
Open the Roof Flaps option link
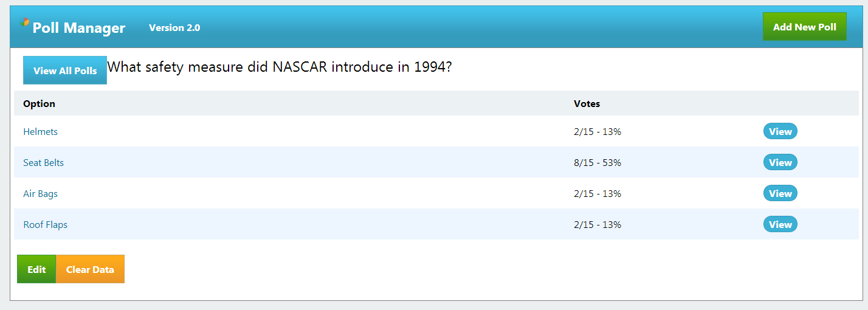[x=45, y=225]
